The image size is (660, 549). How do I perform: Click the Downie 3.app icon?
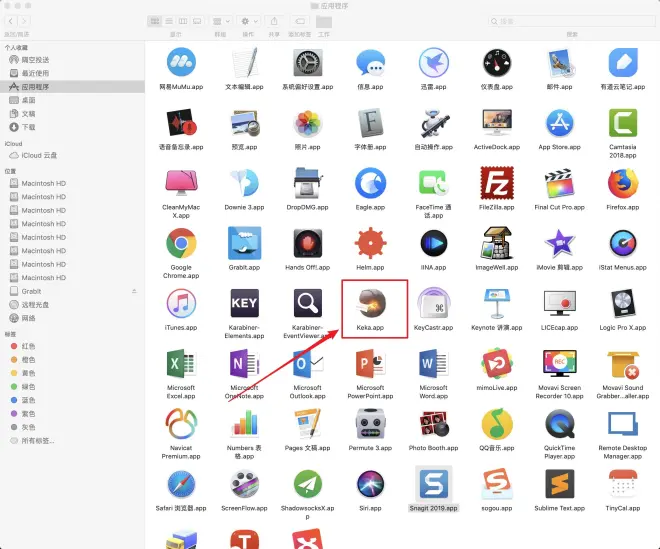click(244, 183)
